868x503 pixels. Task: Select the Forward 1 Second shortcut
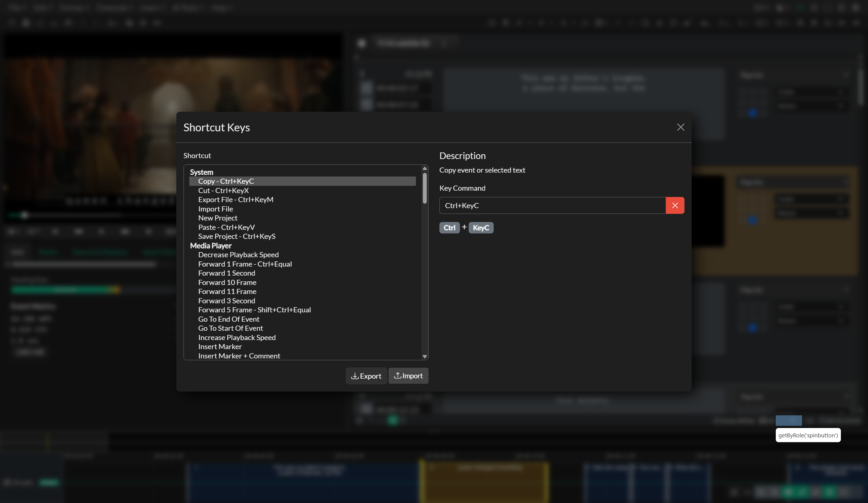click(x=302, y=273)
